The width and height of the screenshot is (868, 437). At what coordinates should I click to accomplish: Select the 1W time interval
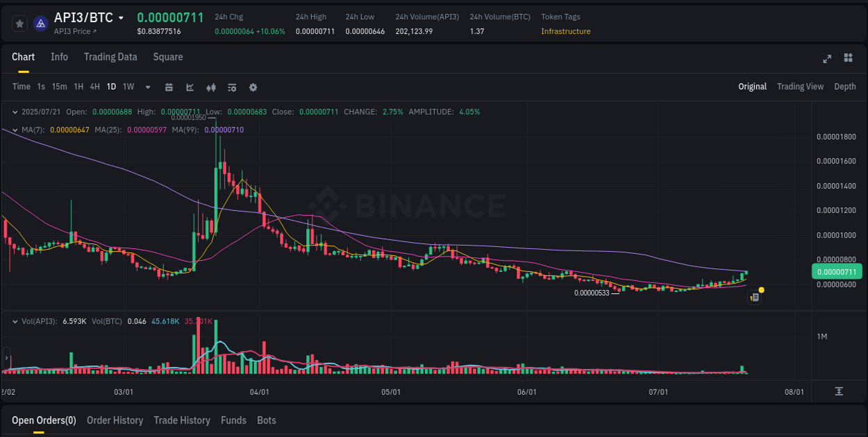tap(128, 87)
